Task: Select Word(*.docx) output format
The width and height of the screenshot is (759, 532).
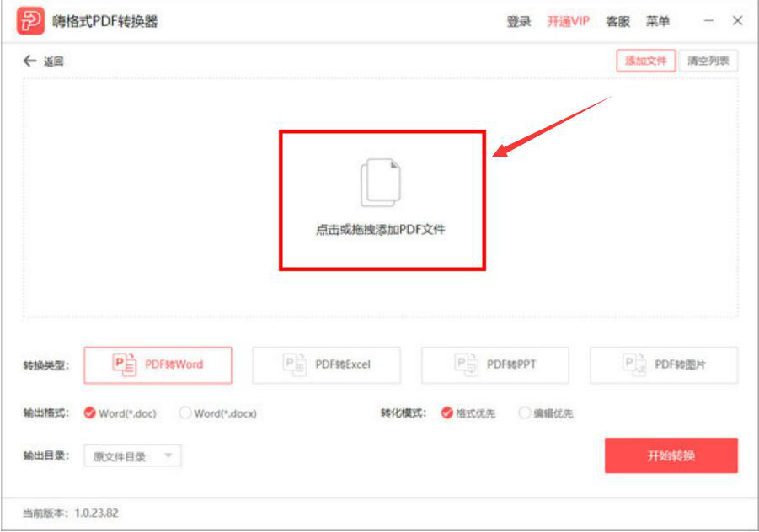Action: (185, 412)
